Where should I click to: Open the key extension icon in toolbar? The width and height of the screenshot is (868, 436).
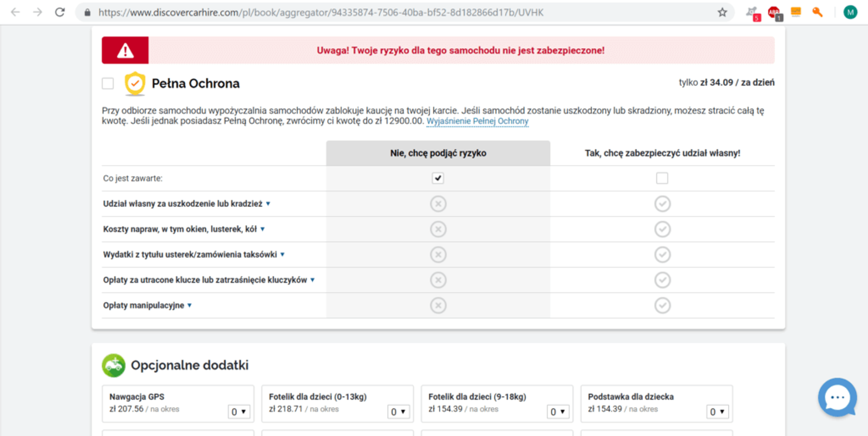click(817, 12)
